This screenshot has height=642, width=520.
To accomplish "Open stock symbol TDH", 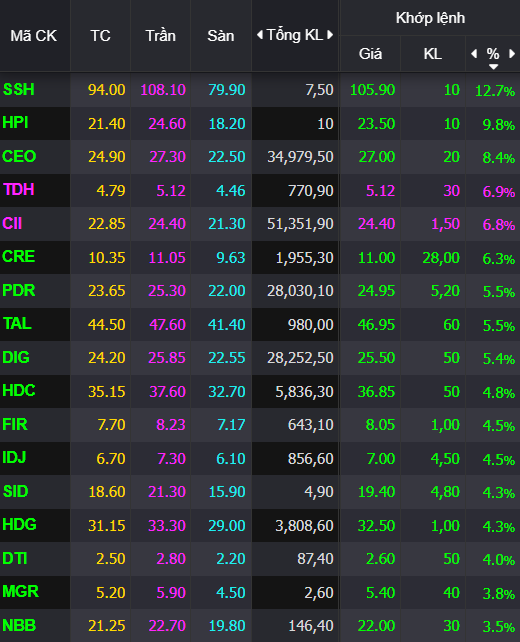I will click(18, 190).
